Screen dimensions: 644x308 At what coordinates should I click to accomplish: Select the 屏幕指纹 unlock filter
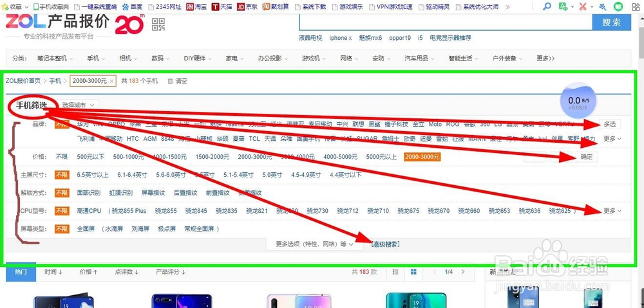click(153, 193)
